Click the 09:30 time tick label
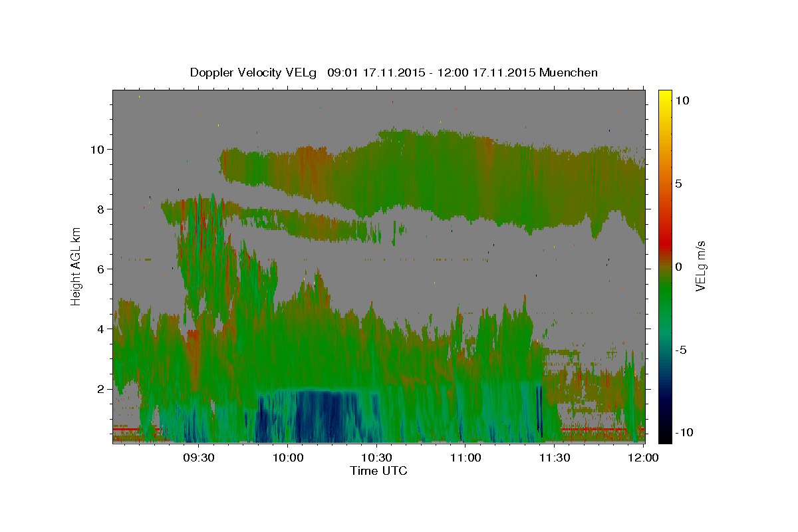 (x=198, y=458)
